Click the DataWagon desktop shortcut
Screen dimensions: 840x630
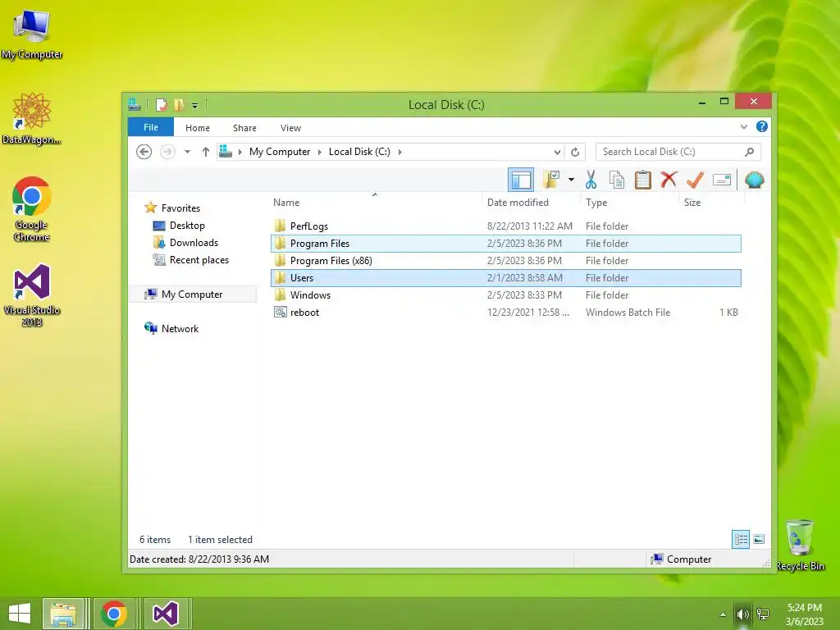click(32, 118)
